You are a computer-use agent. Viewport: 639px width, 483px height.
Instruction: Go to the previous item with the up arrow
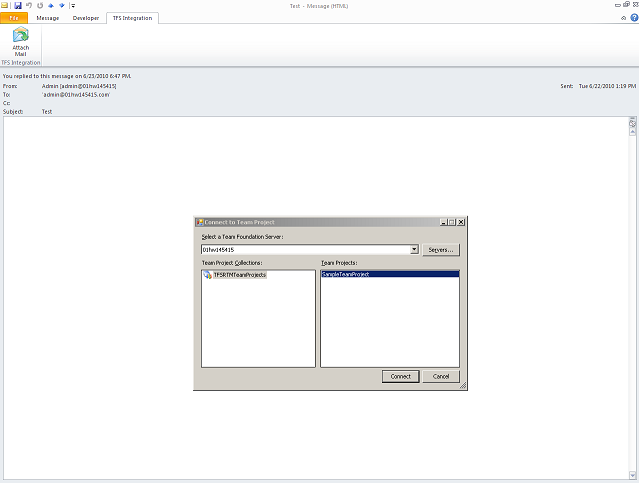point(51,5)
